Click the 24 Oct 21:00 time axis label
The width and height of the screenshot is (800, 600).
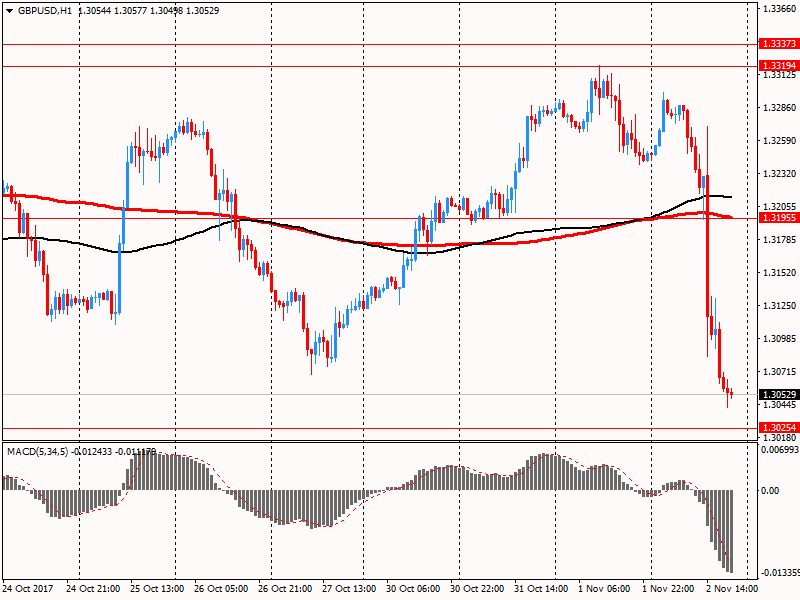tap(93, 589)
